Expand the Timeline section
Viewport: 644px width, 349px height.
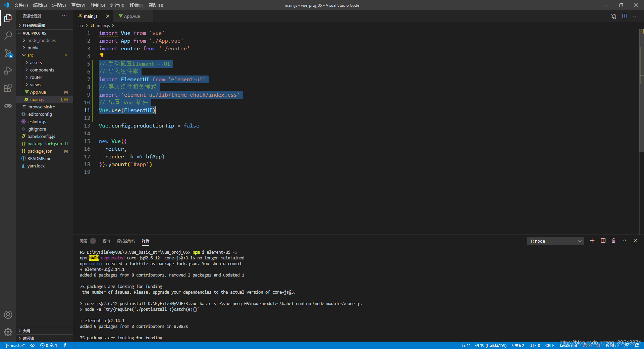click(45, 338)
